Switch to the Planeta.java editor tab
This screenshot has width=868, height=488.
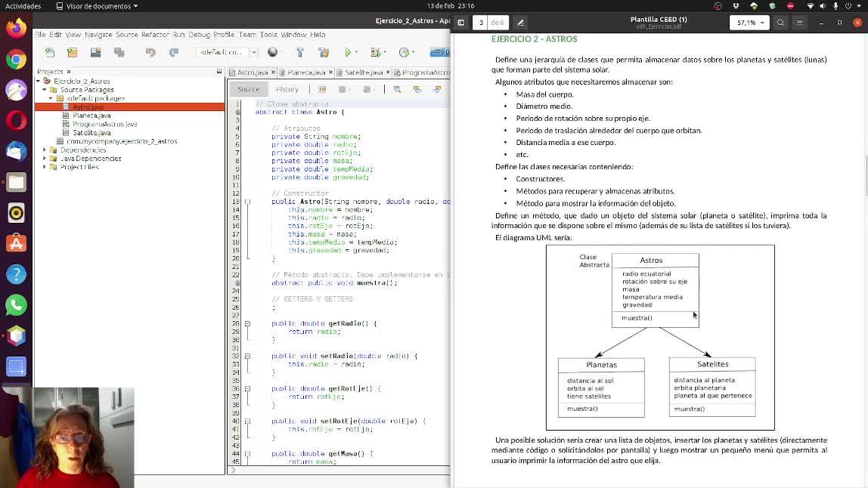coord(305,73)
